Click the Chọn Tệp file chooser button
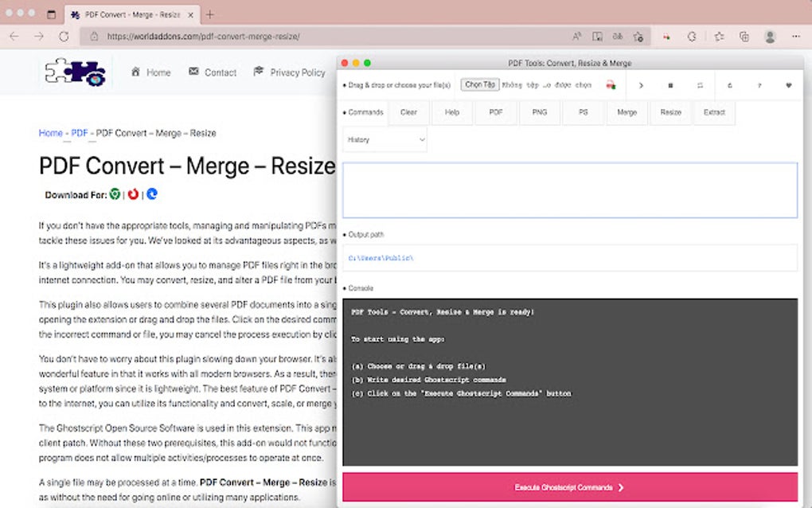The image size is (812, 508). 480,84
